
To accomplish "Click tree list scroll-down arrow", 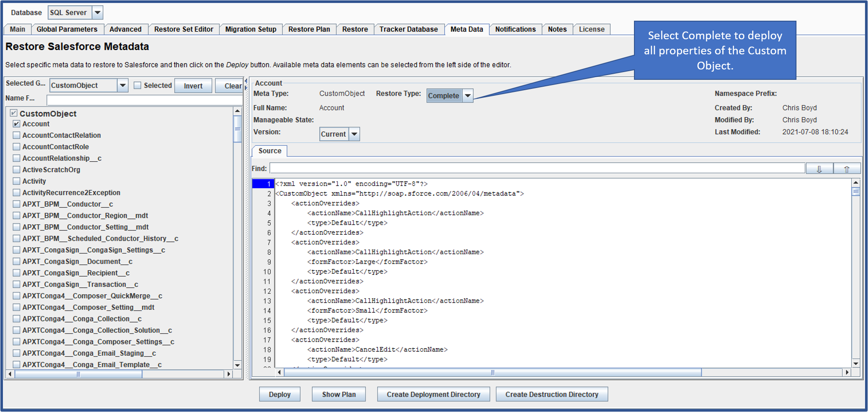I will (x=237, y=365).
